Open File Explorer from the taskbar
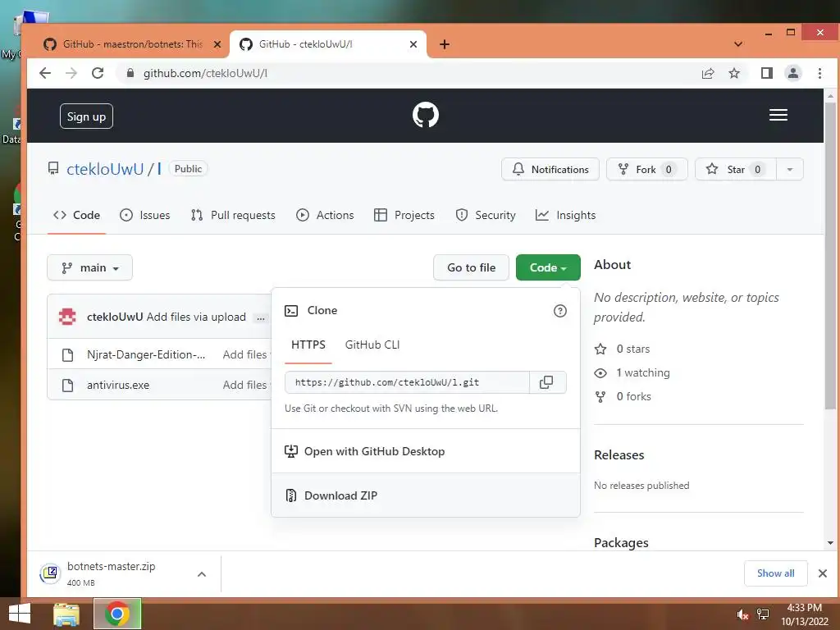Viewport: 840px width, 630px height. tap(66, 614)
